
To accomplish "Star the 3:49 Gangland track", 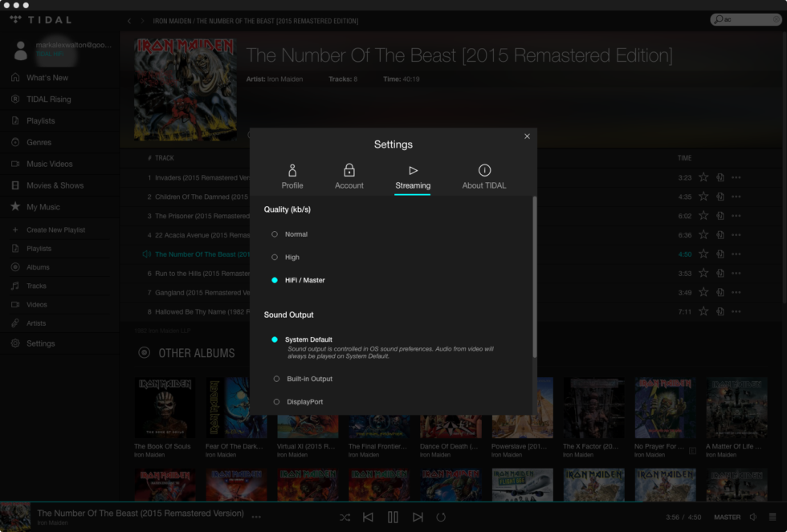I will click(x=703, y=292).
